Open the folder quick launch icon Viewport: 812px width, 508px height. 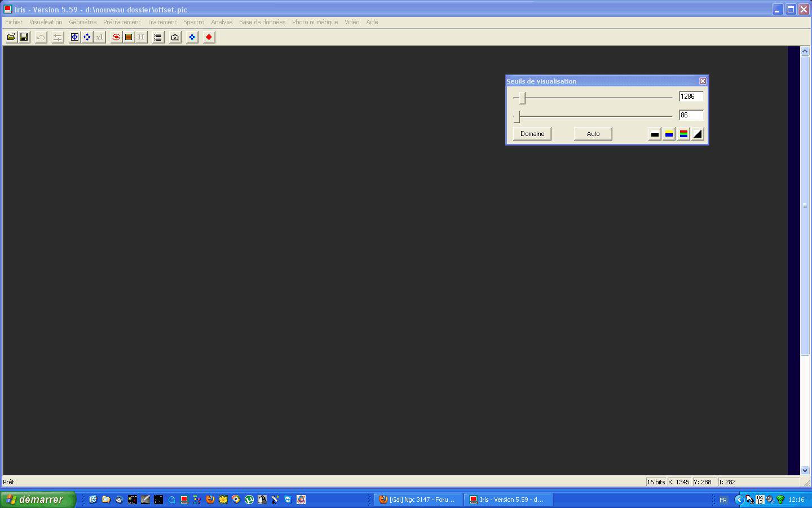click(x=106, y=500)
